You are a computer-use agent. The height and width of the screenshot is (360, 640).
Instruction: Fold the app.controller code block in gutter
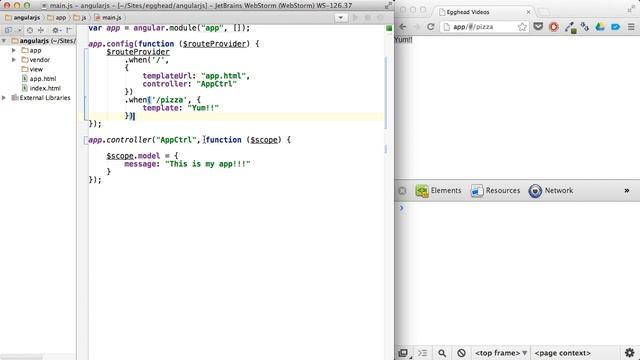86,140
